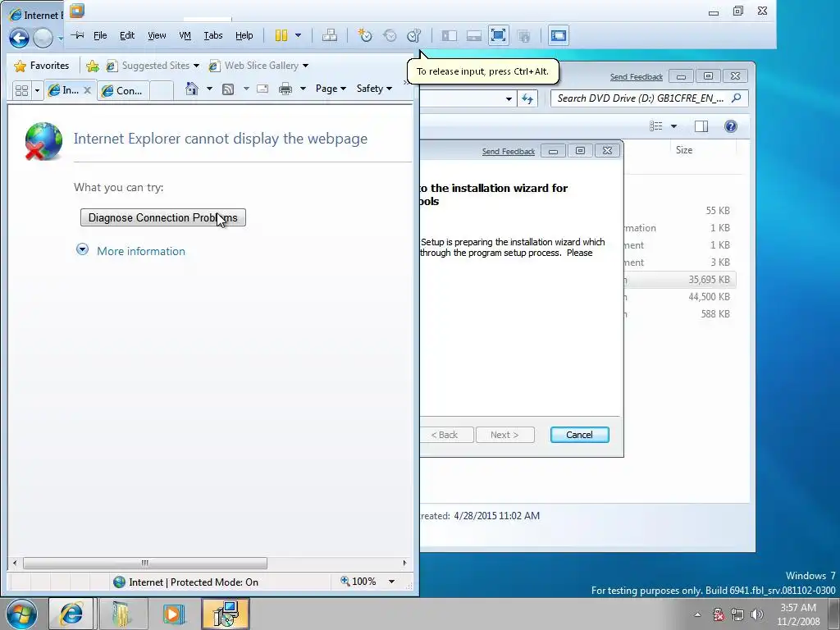Close the active 'In...' browser tab

pos(87,90)
